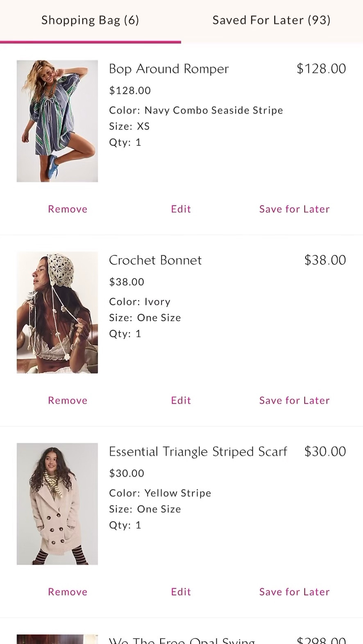This screenshot has height=644, width=363.
Task: Remove the Essential Triangle Striped Scarf
Action: (x=67, y=592)
